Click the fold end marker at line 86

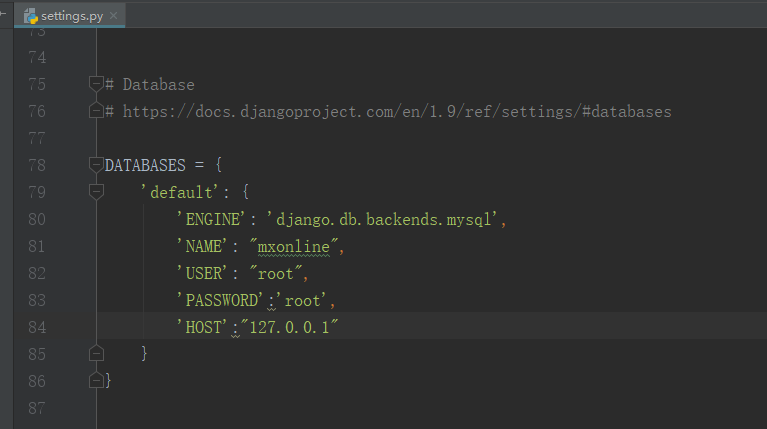[96, 380]
